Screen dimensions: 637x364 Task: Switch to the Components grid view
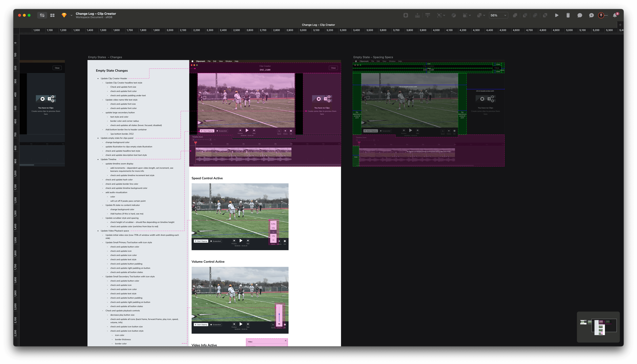point(52,15)
